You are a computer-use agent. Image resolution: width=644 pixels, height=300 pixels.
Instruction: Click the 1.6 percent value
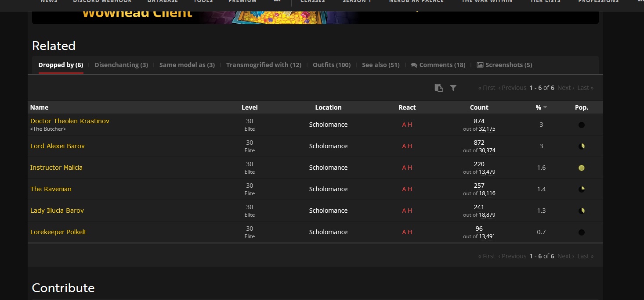click(x=541, y=168)
